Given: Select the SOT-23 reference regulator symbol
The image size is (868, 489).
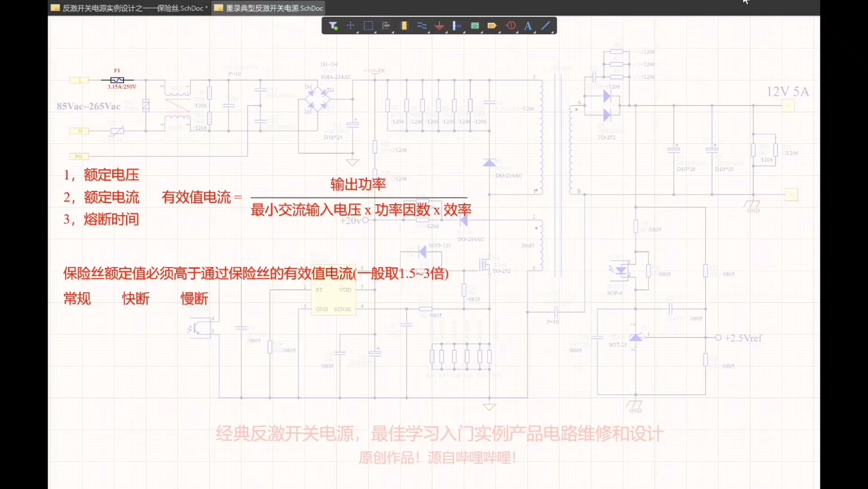Looking at the screenshot, I should tap(635, 338).
